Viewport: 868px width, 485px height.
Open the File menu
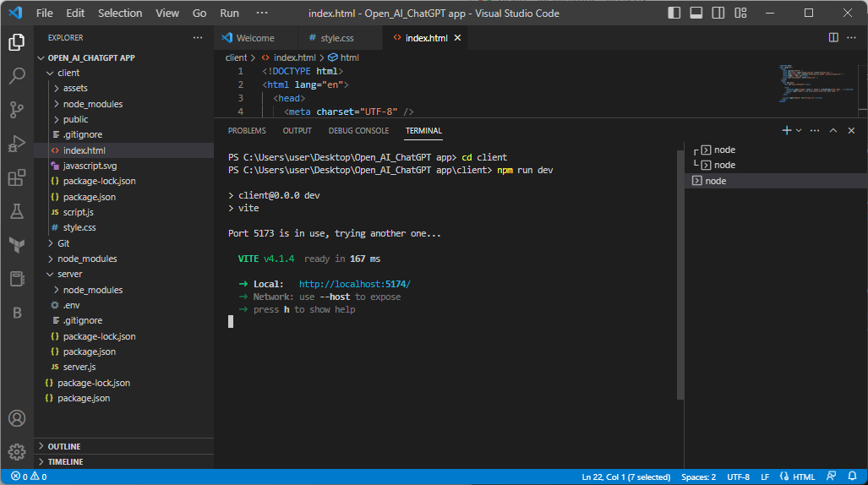(x=44, y=13)
